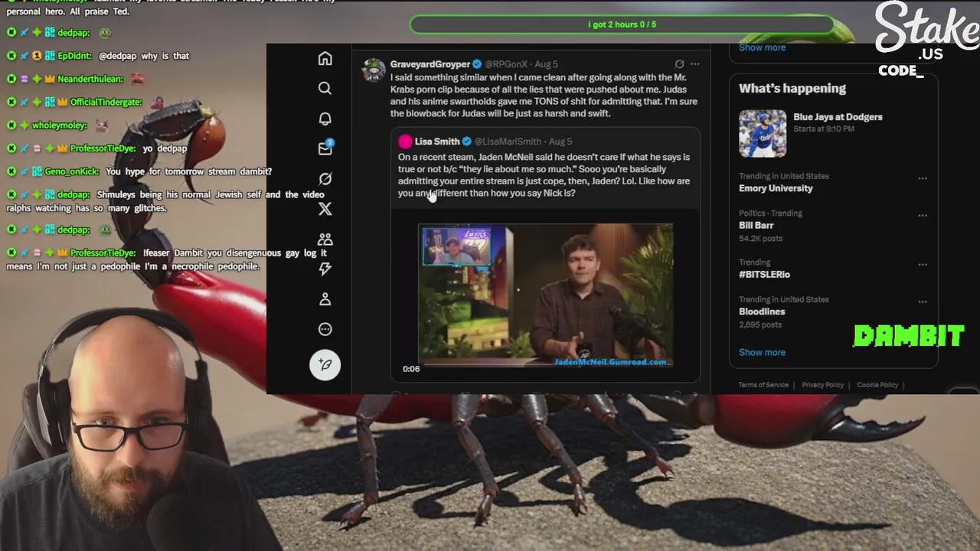
Task: Open the #BITSLERio trend
Action: 764,275
